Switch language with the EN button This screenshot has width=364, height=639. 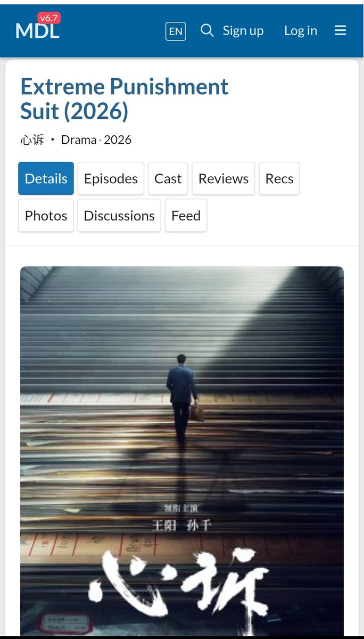coord(176,31)
